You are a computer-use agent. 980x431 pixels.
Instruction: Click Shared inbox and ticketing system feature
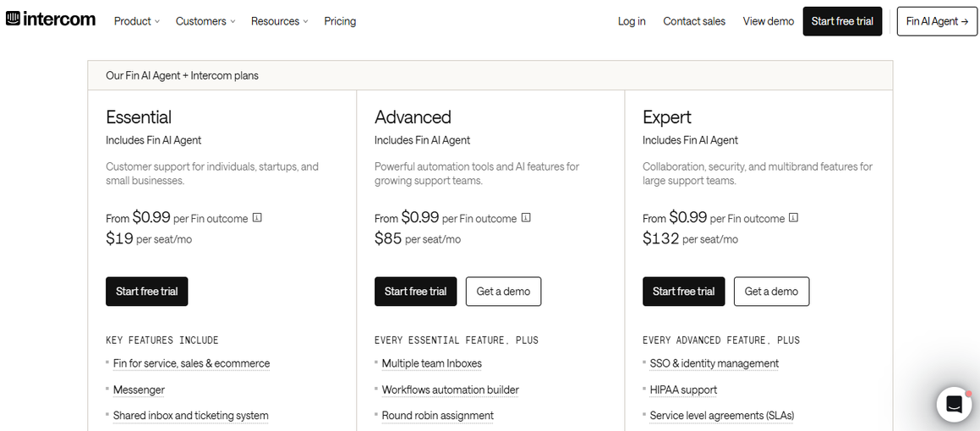point(190,416)
